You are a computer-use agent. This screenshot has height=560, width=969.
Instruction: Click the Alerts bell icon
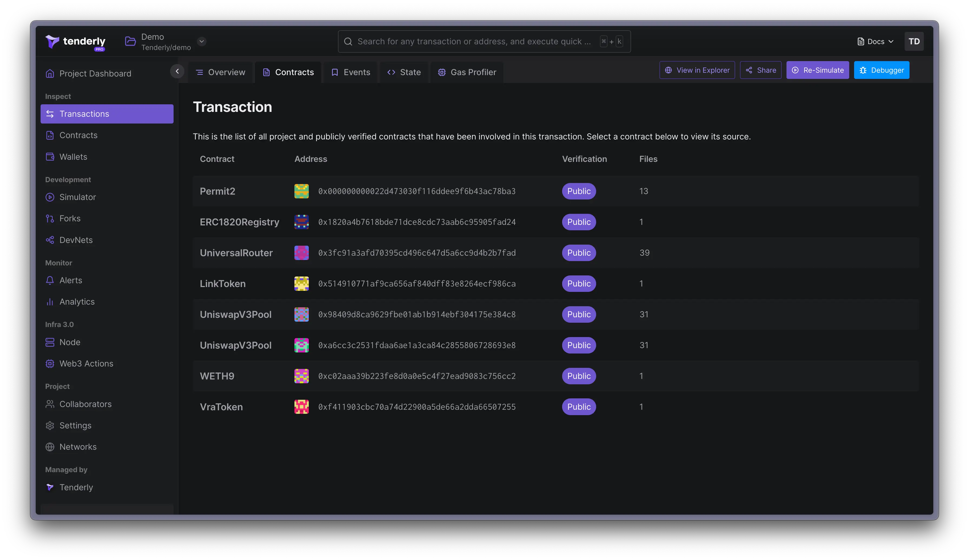(x=50, y=280)
